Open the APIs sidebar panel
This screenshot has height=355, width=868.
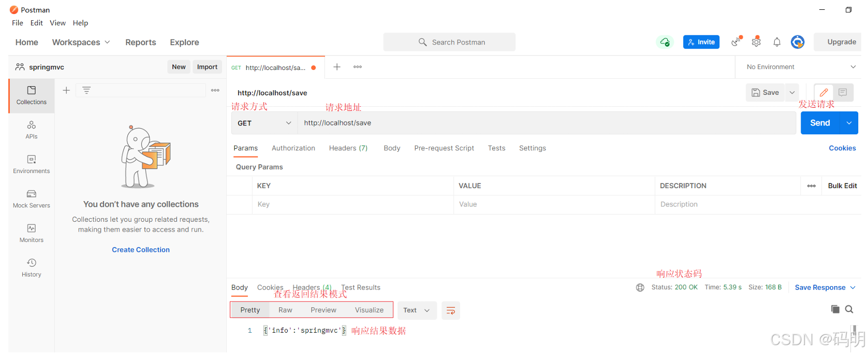(32, 130)
